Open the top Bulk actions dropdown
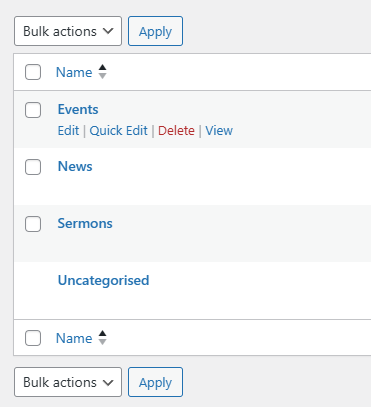 point(68,31)
